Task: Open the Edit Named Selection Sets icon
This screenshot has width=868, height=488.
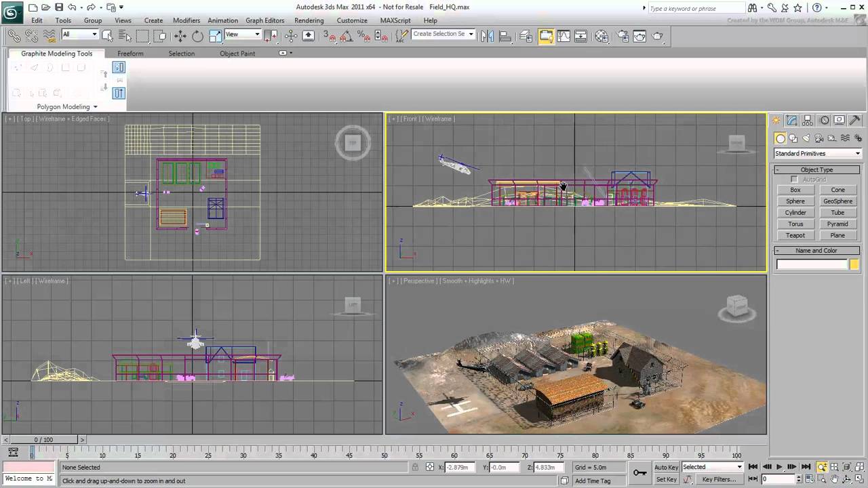Action: pos(403,36)
